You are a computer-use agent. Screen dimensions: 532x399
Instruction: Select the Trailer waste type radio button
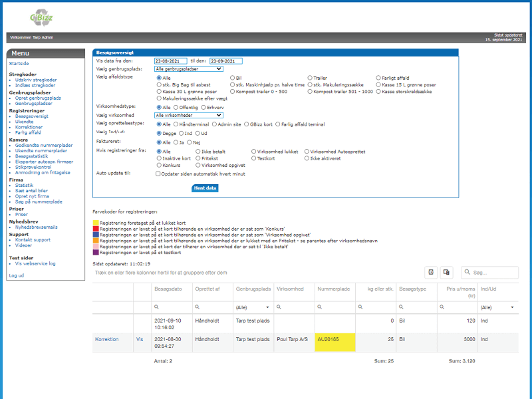pos(308,78)
